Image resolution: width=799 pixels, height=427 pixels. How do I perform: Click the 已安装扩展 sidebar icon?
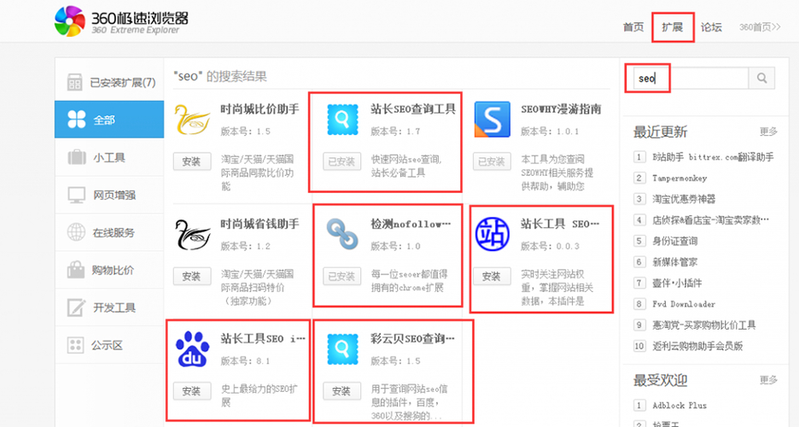click(74, 82)
